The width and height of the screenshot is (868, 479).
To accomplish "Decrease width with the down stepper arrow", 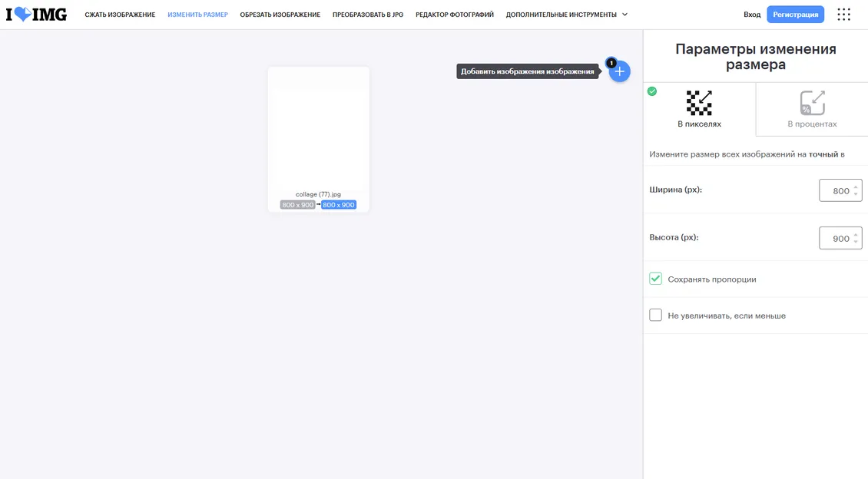I will 856,194.
